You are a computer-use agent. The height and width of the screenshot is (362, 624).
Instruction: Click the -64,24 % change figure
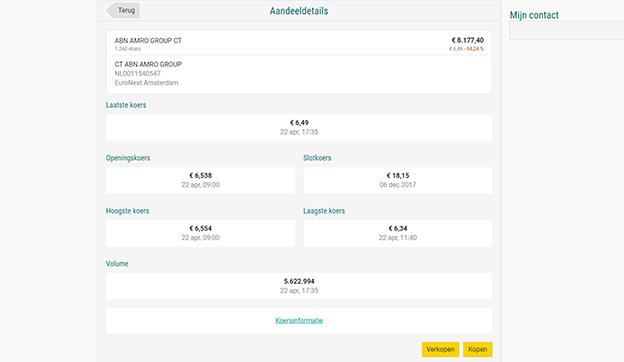[x=474, y=49]
